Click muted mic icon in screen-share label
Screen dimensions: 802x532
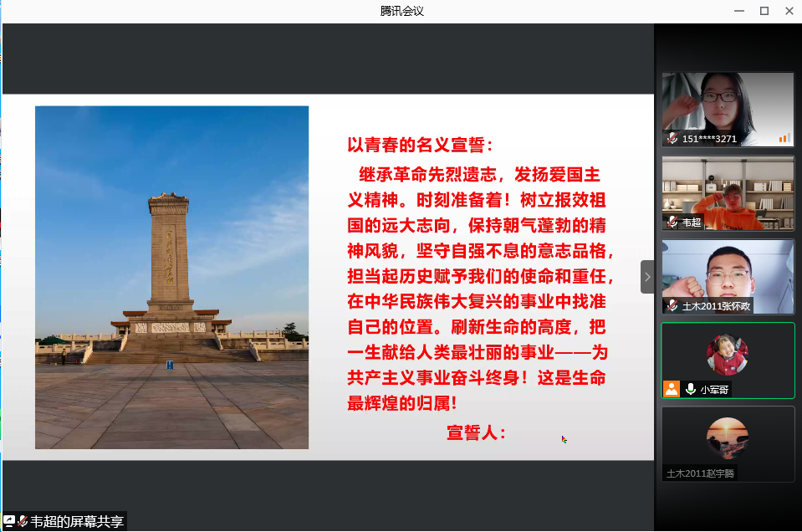(x=23, y=521)
